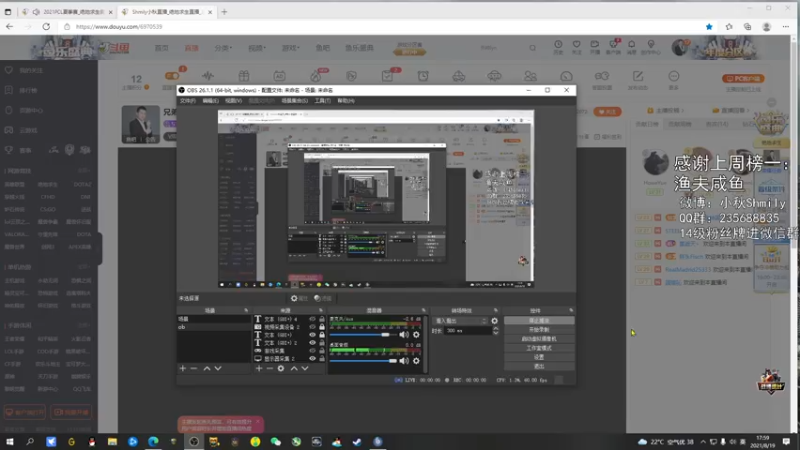Remove selected scene with minus icon
Screen dimensions: 800x450
coord(194,368)
